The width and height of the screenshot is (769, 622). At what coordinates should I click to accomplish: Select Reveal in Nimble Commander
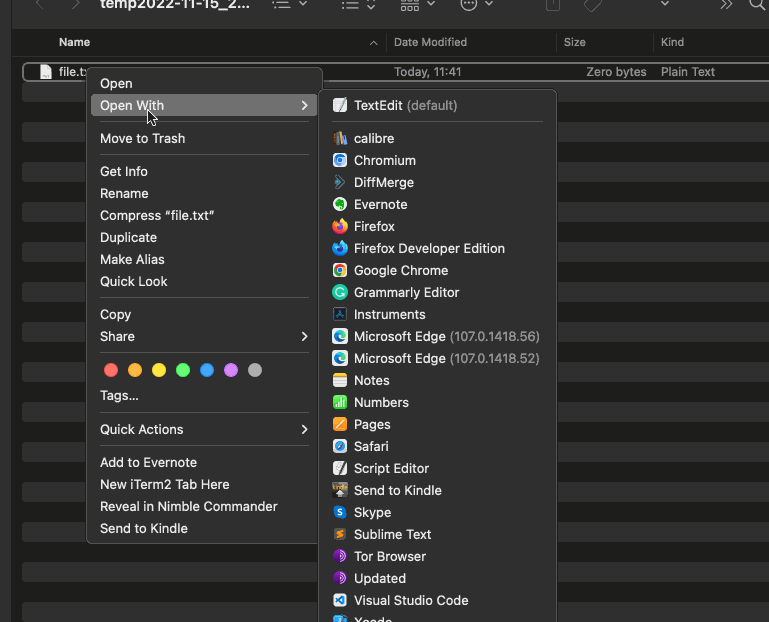tap(204, 507)
